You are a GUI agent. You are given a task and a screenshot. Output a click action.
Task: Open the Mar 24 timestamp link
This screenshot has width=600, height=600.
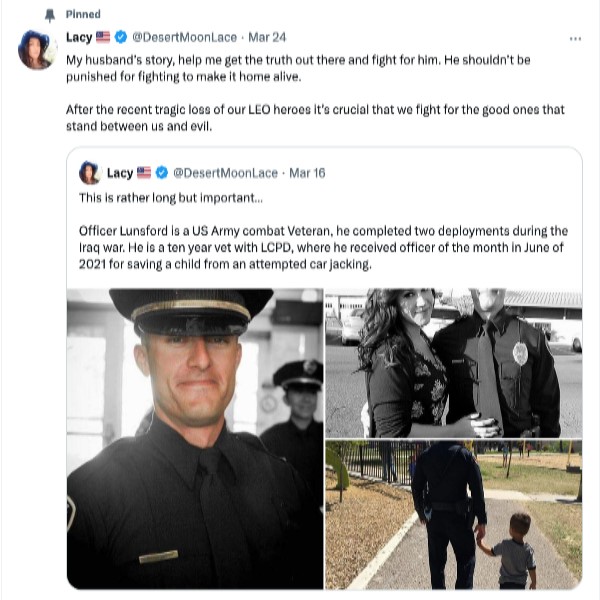coord(267,38)
